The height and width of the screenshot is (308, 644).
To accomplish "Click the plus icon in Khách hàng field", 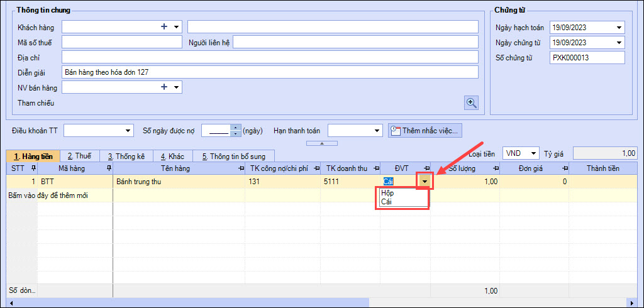I will tap(165, 26).
